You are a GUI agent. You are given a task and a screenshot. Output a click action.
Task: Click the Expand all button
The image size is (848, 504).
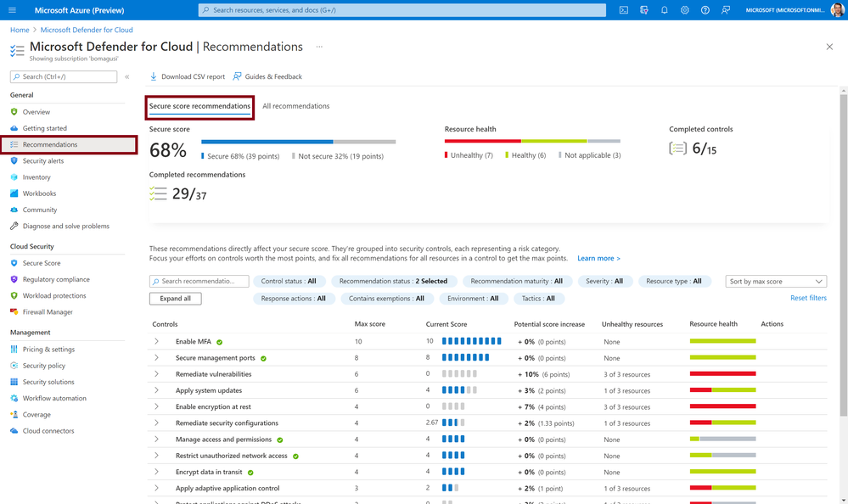click(x=175, y=299)
